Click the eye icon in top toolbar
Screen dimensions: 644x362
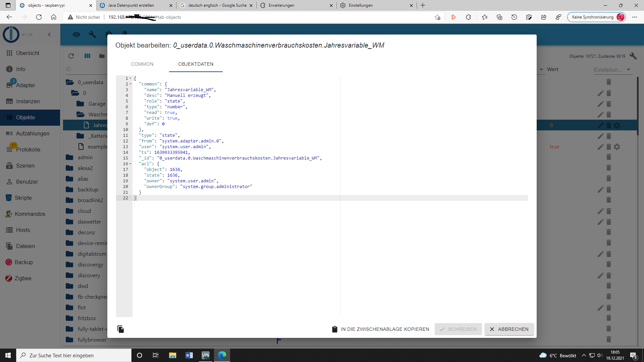[76, 35]
